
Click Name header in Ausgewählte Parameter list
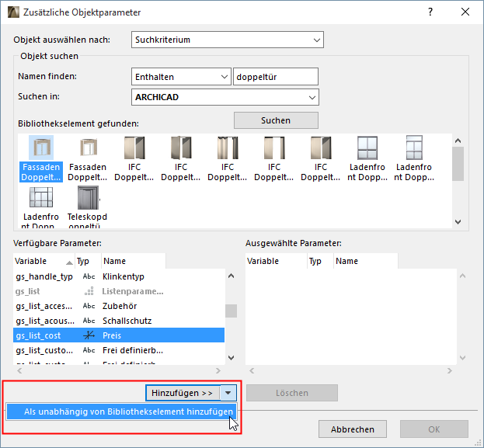coord(366,261)
